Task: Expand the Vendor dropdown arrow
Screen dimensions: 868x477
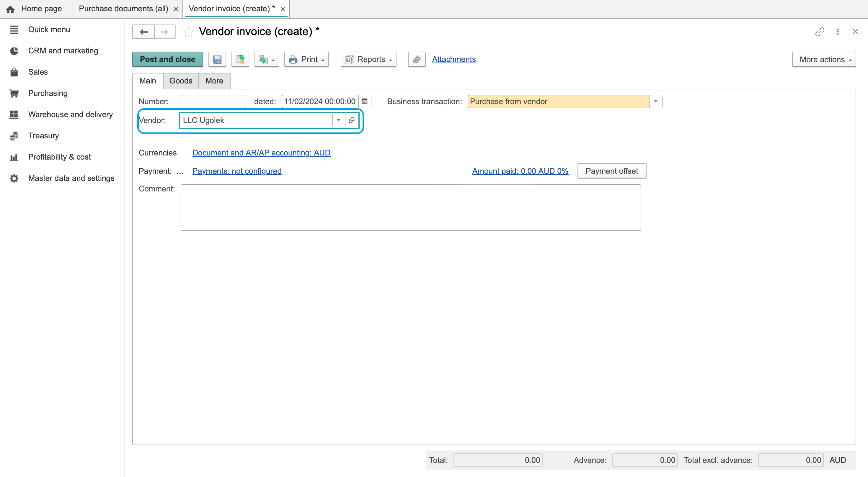Action: click(x=338, y=120)
